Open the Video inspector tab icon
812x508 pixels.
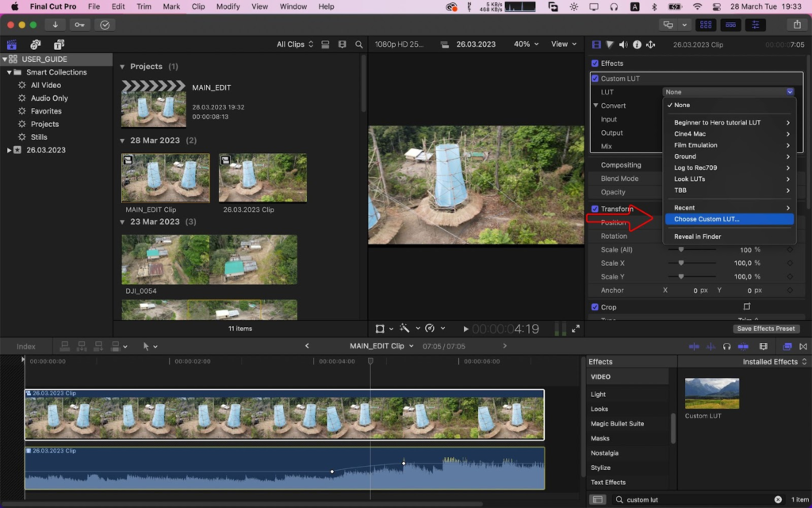596,44
